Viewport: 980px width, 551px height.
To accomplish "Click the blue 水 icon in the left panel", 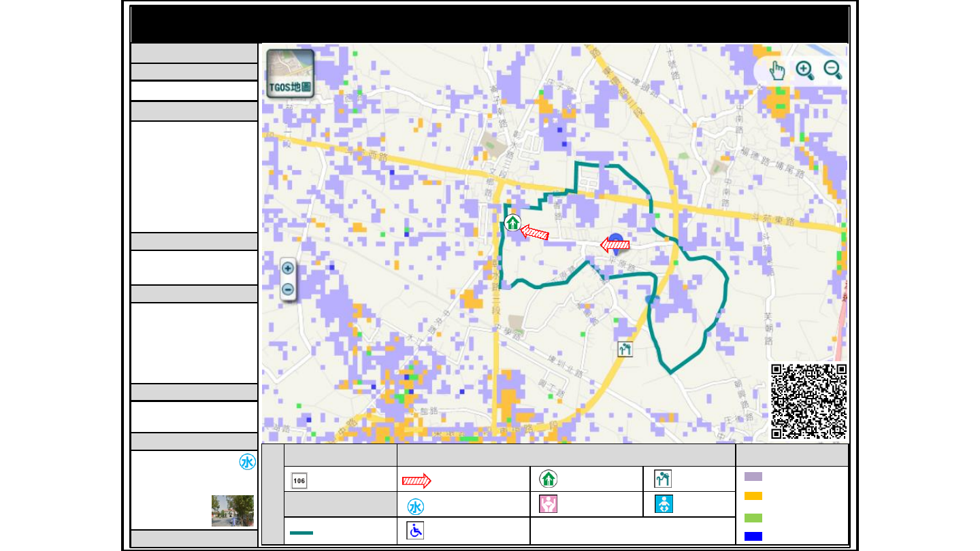I will [247, 462].
